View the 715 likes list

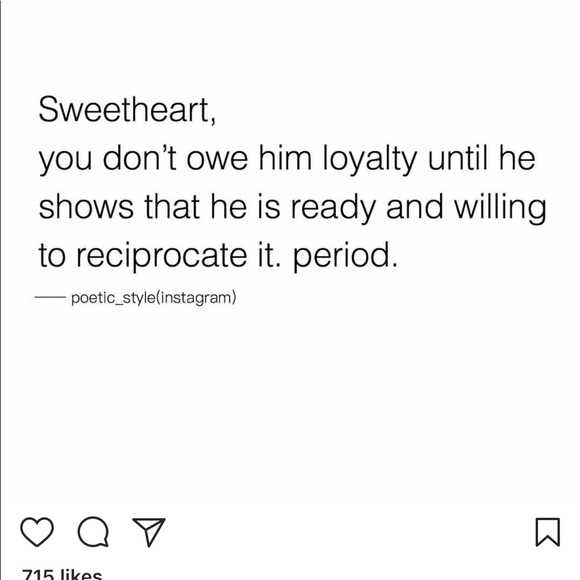pyautogui.click(x=62, y=574)
